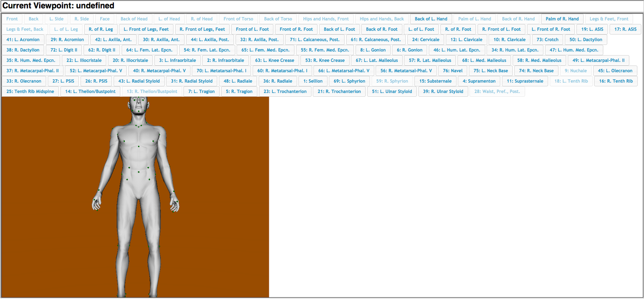Select the "4: Supramenton" landmark button
Viewport: 644px width, 299px height.
click(x=479, y=81)
